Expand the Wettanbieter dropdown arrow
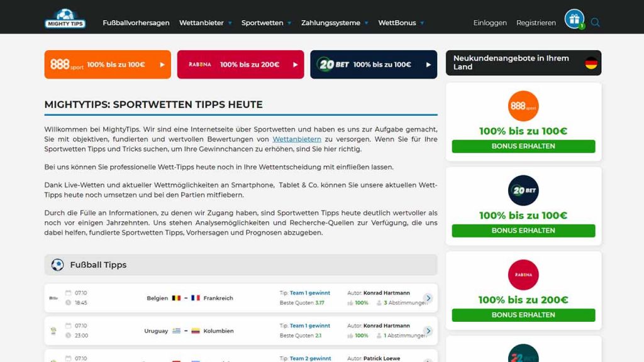The height and width of the screenshot is (362, 644). pyautogui.click(x=230, y=23)
